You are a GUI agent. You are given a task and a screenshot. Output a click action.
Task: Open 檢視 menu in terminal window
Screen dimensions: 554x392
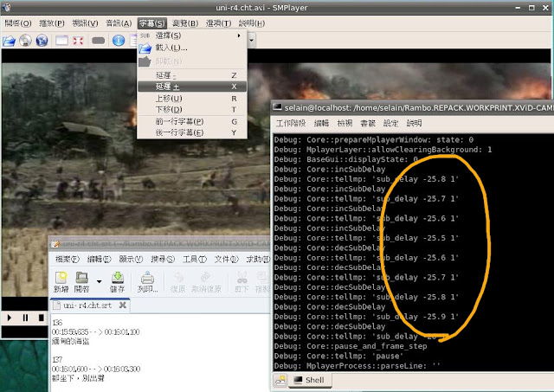[x=345, y=123]
